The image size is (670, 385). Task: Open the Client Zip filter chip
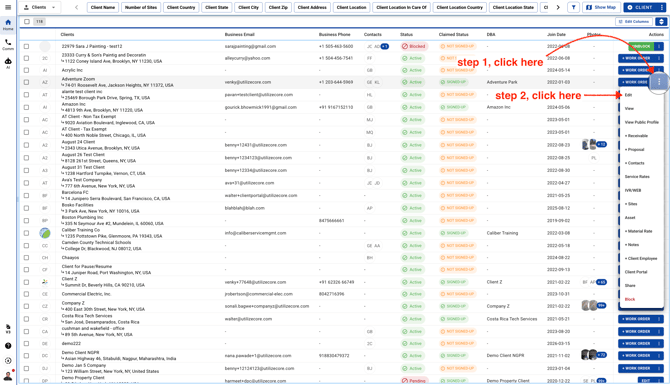click(278, 7)
